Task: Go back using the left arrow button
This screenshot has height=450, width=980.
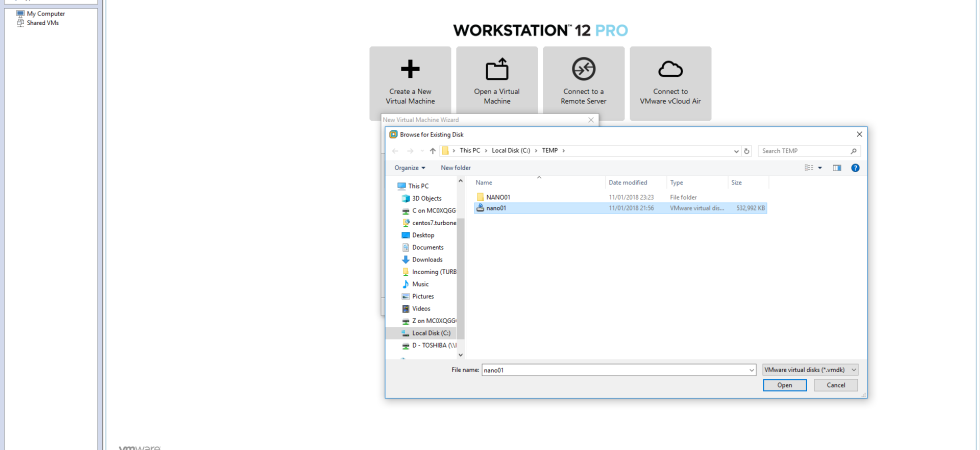Action: pyautogui.click(x=395, y=151)
